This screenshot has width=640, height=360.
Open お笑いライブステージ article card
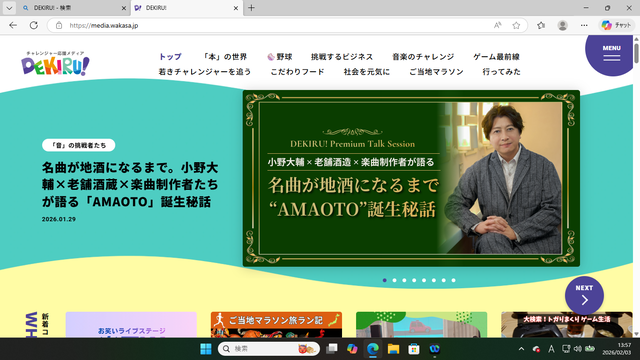pos(131,325)
